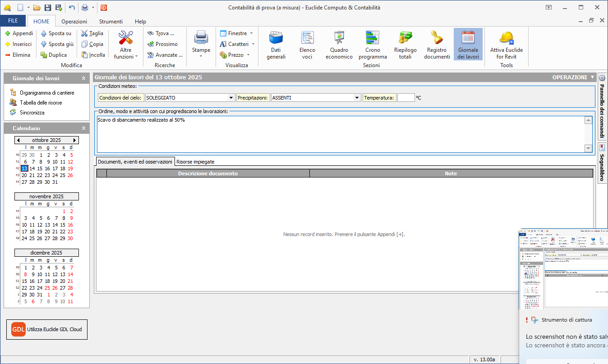Open the Registro documenti section
The width and height of the screenshot is (608, 364).
(437, 45)
